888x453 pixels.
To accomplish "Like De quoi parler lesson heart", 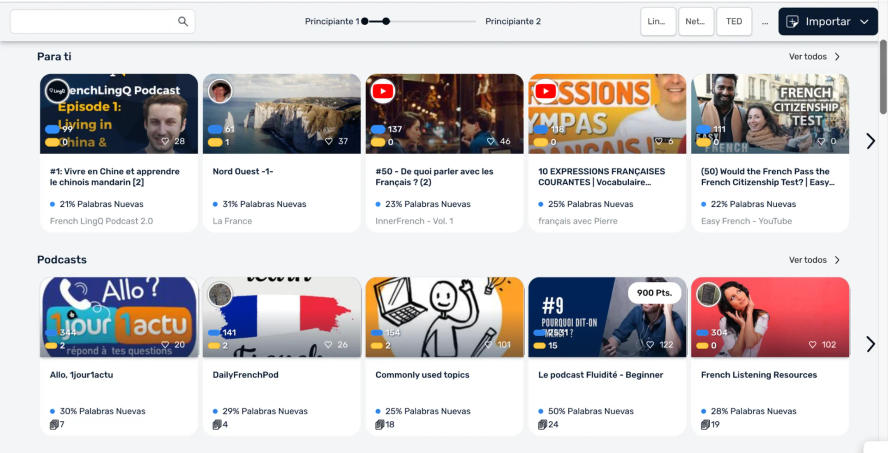I will point(490,141).
